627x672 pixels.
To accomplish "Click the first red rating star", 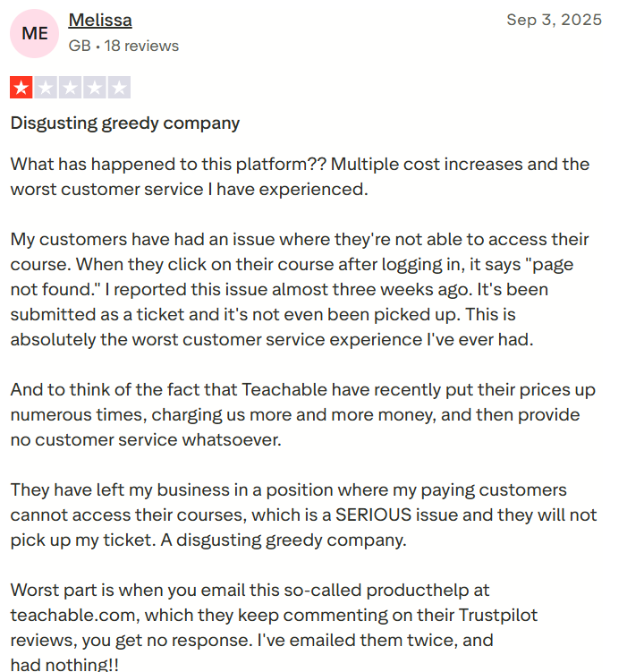I will 21,88.
